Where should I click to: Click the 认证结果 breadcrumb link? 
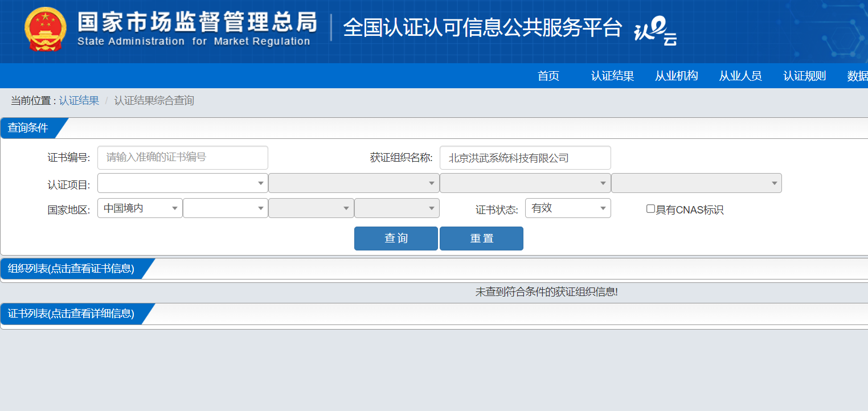pos(79,101)
